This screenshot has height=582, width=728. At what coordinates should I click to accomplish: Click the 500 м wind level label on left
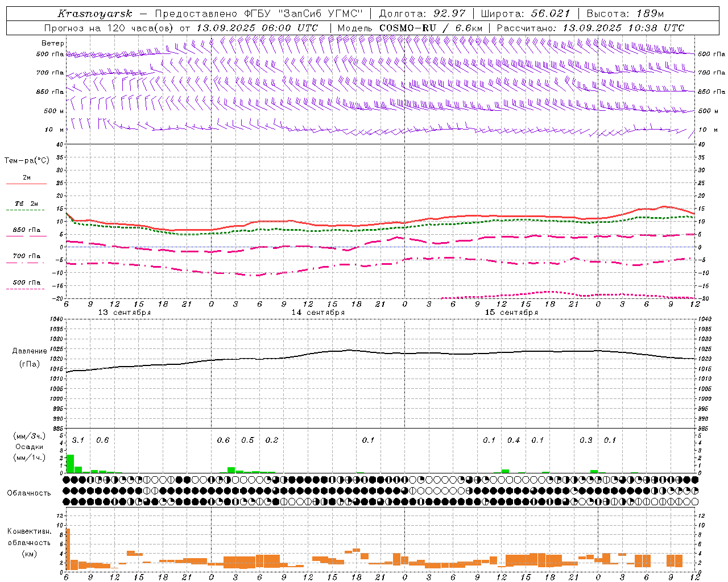[54, 111]
